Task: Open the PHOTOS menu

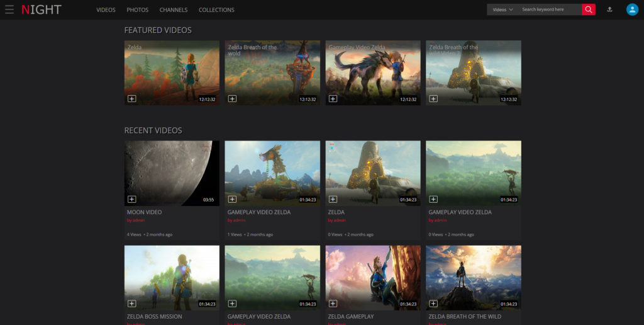Action: point(138,10)
